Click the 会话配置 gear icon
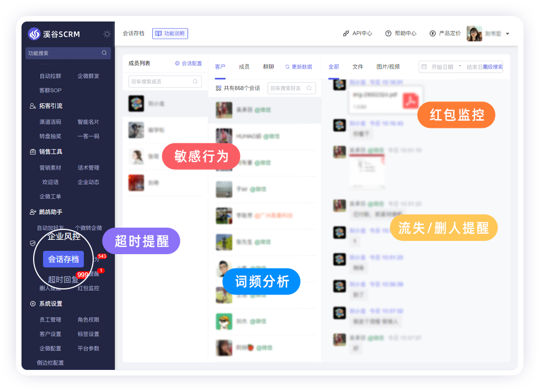The image size is (540, 392). pyautogui.click(x=177, y=63)
